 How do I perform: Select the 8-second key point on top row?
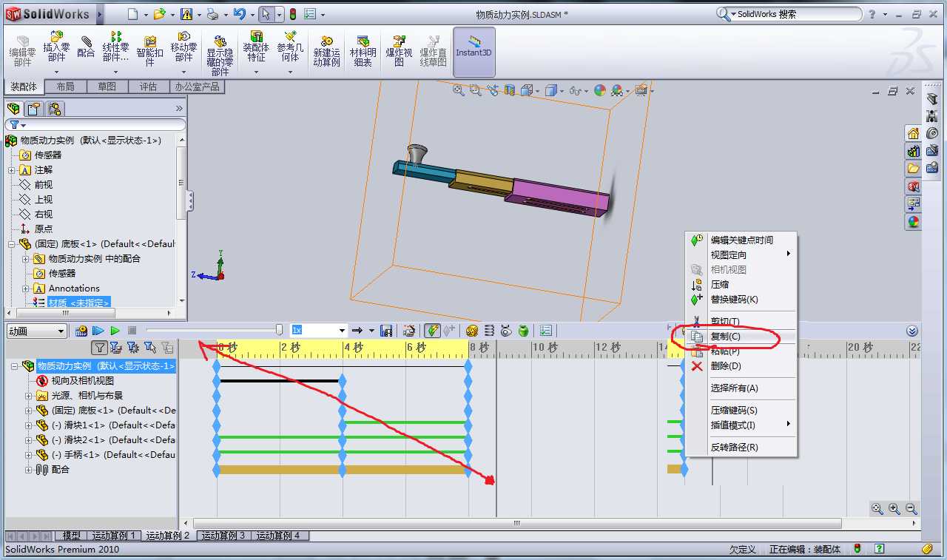(468, 365)
